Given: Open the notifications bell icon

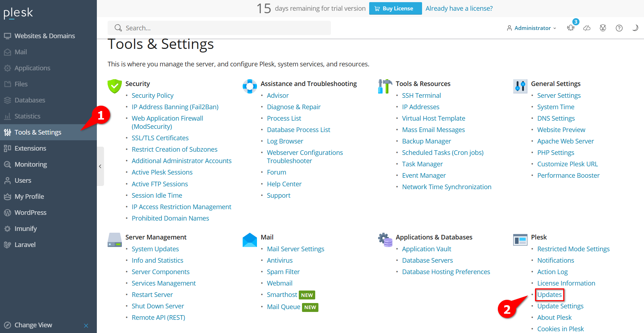Looking at the screenshot, I should (x=571, y=28).
